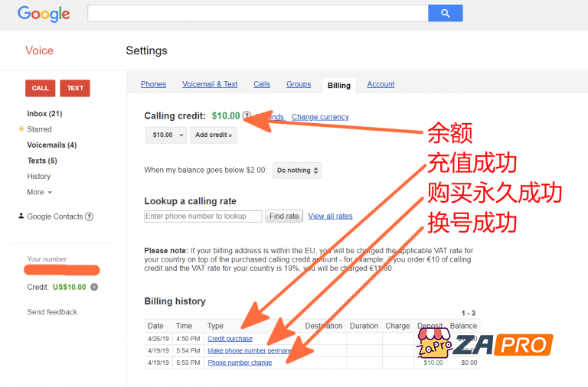The height and width of the screenshot is (387, 588).
Task: Open Inbox (21) folder
Action: click(44, 113)
